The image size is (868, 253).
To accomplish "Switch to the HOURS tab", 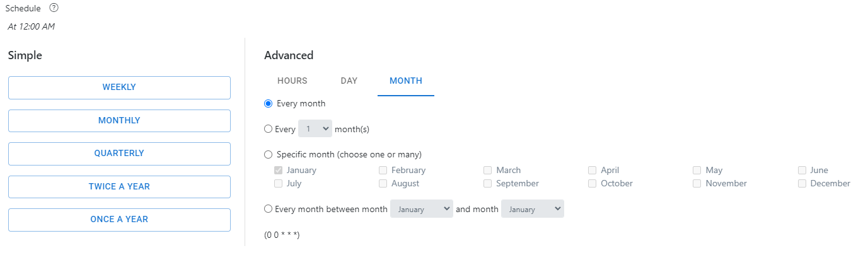I will (292, 81).
